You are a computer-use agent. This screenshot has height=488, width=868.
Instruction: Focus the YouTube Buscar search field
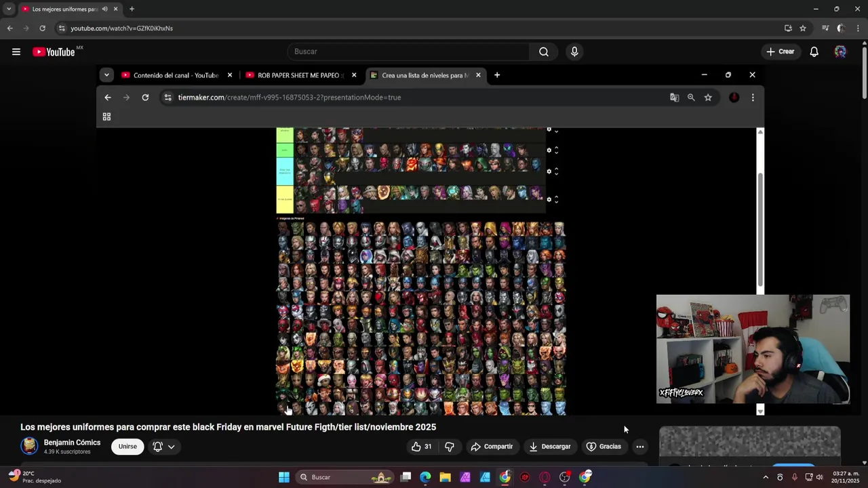[410, 52]
